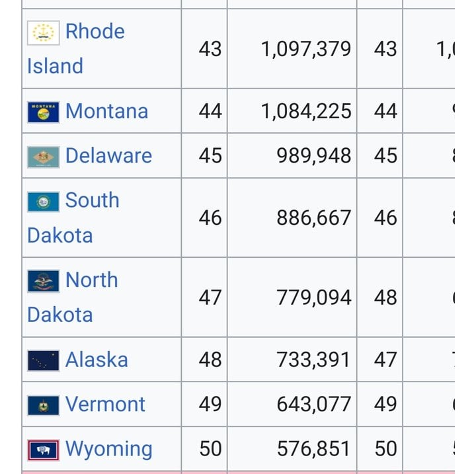This screenshot has height=474, width=476.
Task: Follow the Montana link
Action: [107, 111]
